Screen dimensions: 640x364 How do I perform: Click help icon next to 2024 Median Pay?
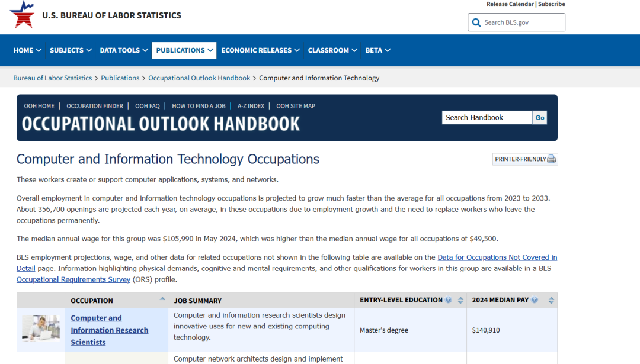click(x=535, y=300)
